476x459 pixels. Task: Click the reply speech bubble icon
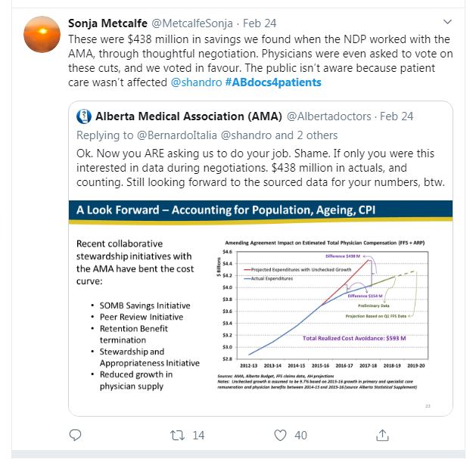75,435
